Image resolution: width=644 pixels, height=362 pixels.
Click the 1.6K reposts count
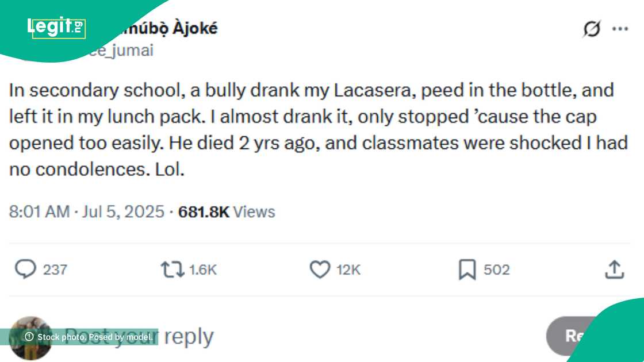click(x=202, y=269)
